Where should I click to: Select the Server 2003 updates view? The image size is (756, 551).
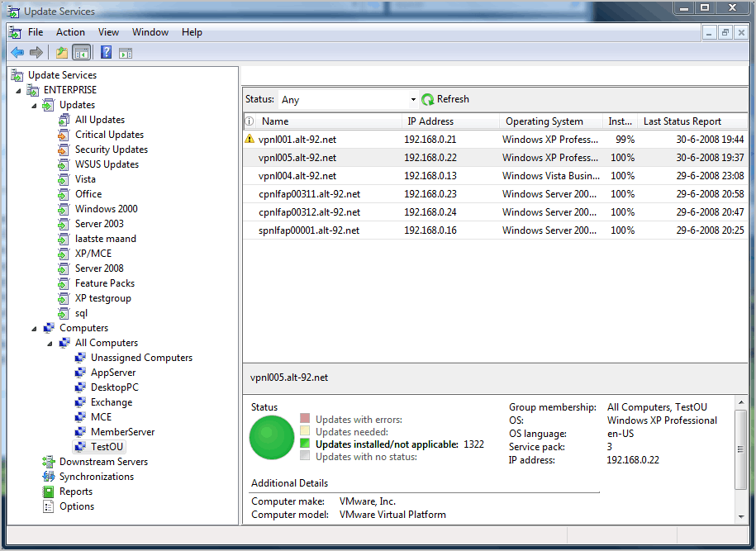pyautogui.click(x=99, y=224)
